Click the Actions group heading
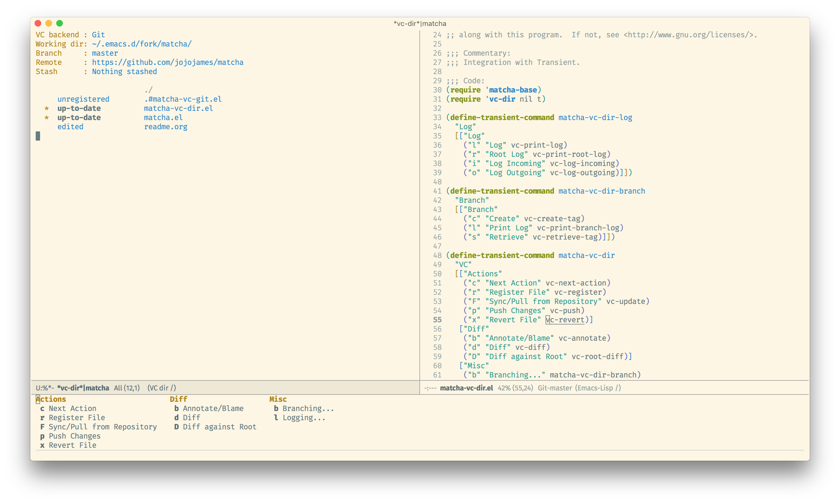The width and height of the screenshot is (840, 504). (51, 399)
